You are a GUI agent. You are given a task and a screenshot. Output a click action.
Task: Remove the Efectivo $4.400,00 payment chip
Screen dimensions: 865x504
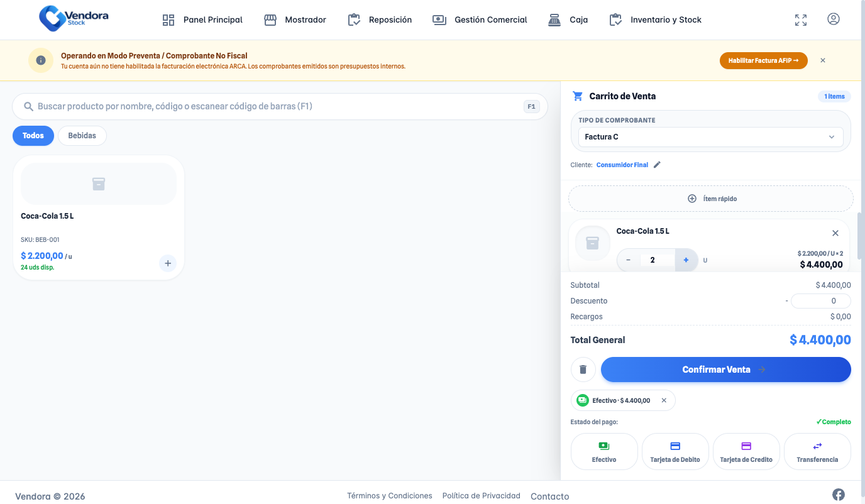click(x=664, y=400)
